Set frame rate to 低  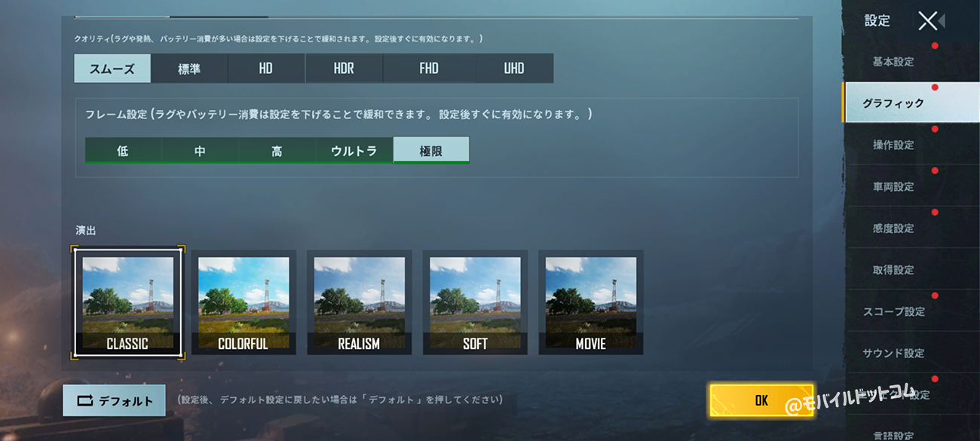(x=123, y=150)
